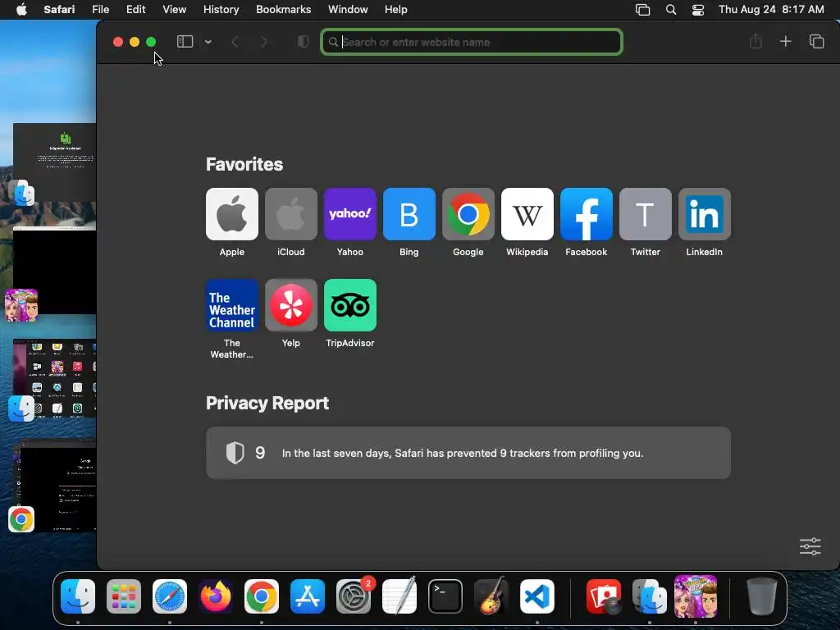Show the tab overview

816,41
